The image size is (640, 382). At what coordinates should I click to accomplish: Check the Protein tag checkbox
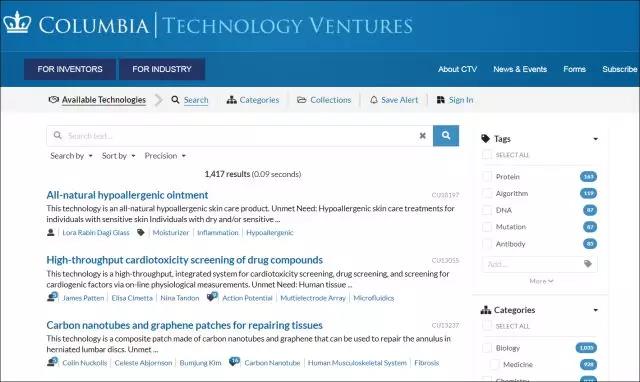pos(487,177)
